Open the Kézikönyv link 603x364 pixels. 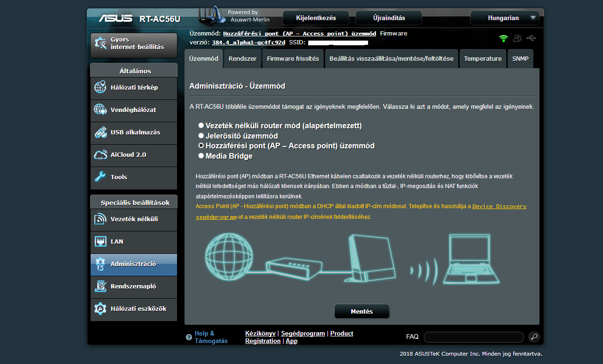pos(260,333)
